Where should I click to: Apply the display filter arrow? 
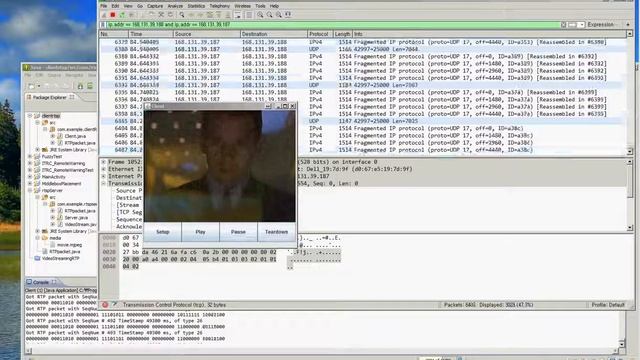(572, 24)
